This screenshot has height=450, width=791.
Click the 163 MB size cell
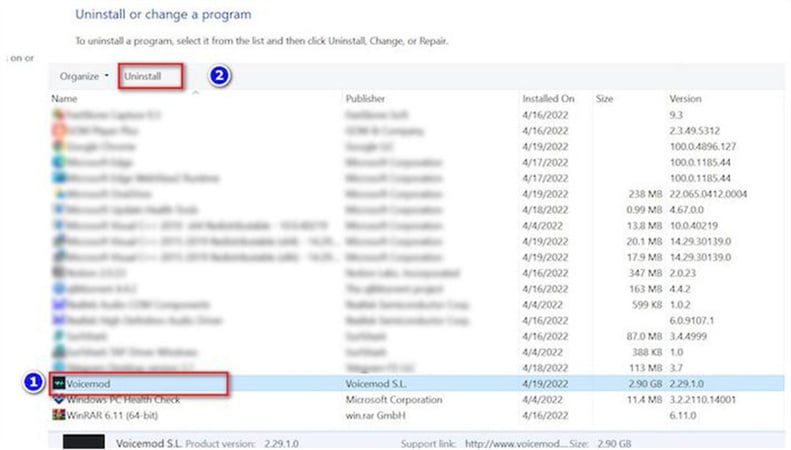click(x=645, y=289)
